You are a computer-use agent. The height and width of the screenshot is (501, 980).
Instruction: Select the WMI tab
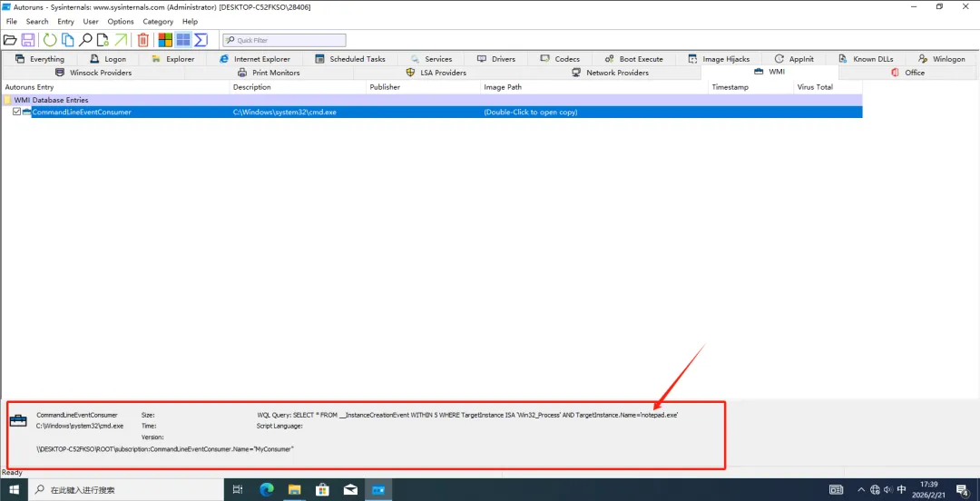coord(769,72)
